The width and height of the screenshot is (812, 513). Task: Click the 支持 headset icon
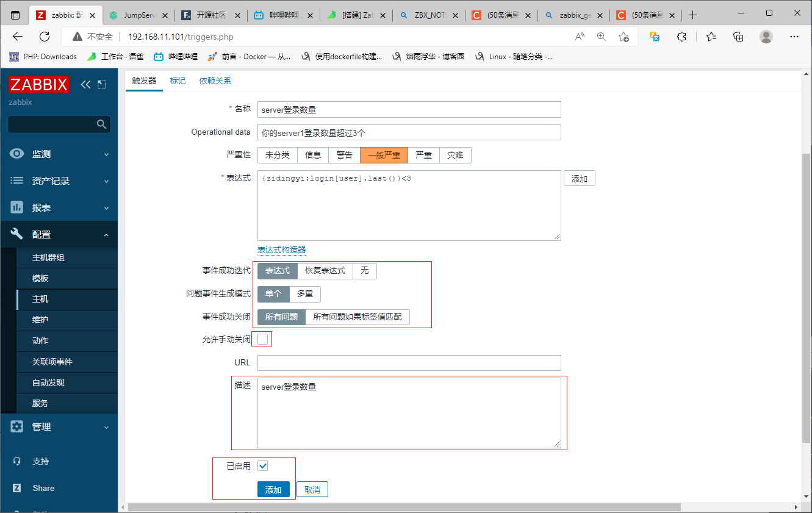point(17,461)
